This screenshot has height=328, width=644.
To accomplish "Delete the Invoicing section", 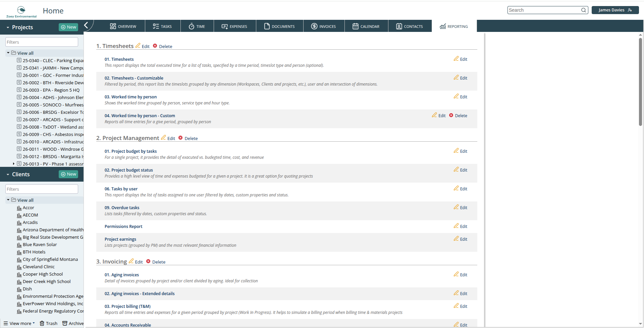I will [x=156, y=262].
